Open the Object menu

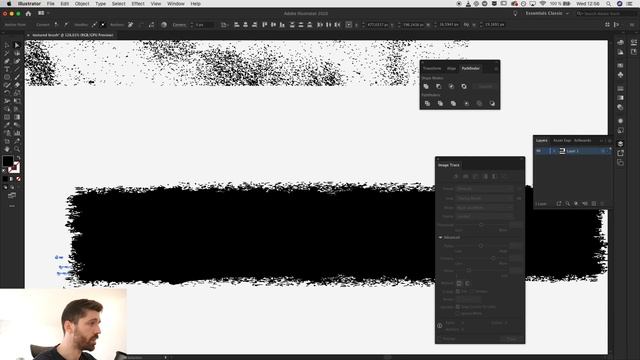(82, 4)
